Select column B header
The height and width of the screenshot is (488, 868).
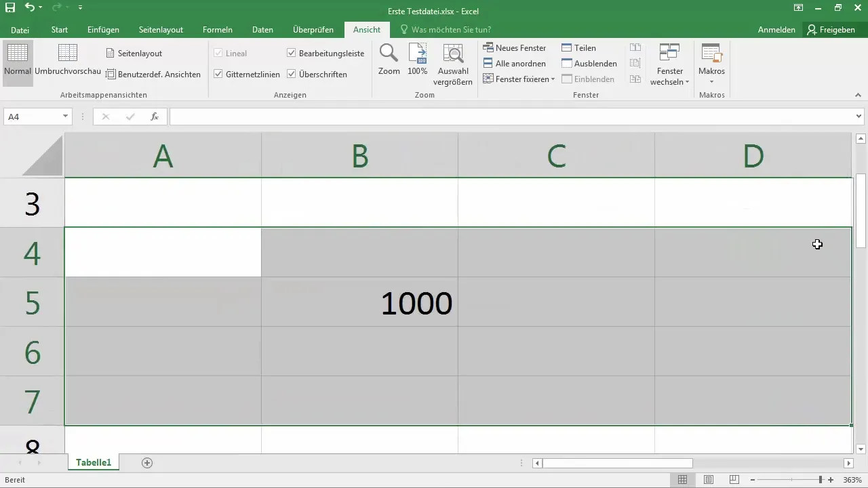click(x=359, y=155)
